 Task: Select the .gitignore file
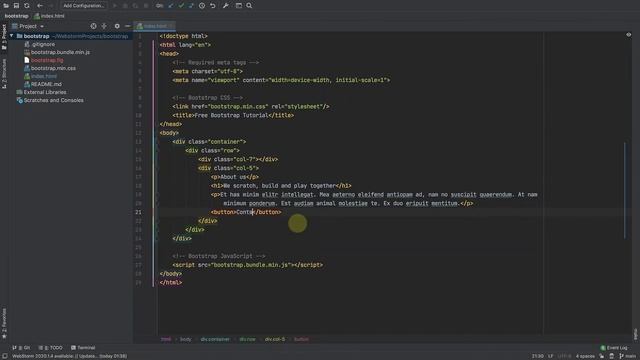point(39,44)
